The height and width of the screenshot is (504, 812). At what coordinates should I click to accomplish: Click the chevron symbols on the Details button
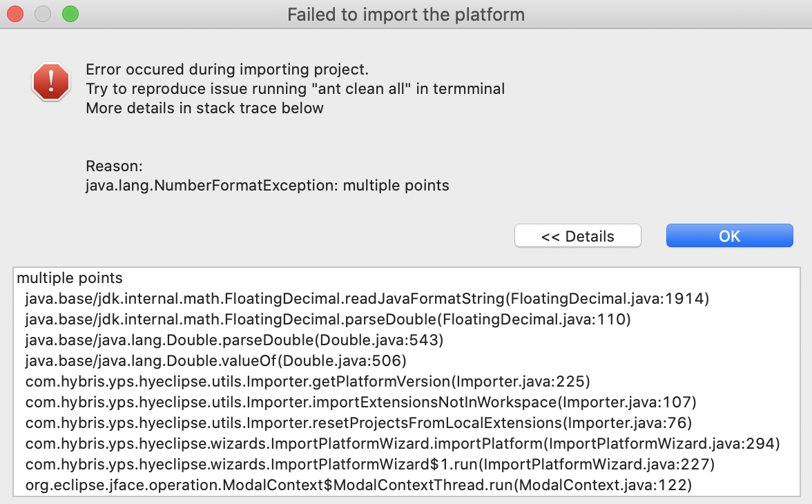pyautogui.click(x=552, y=236)
